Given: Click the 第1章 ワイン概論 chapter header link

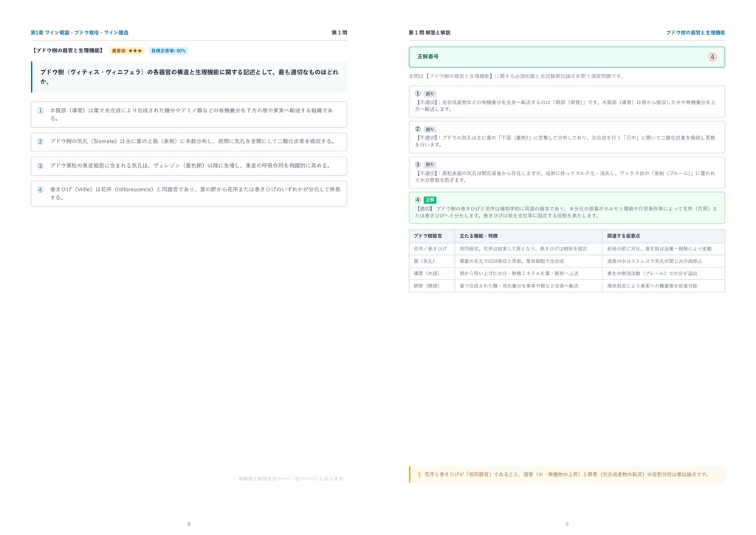Looking at the screenshot, I should coord(80,33).
